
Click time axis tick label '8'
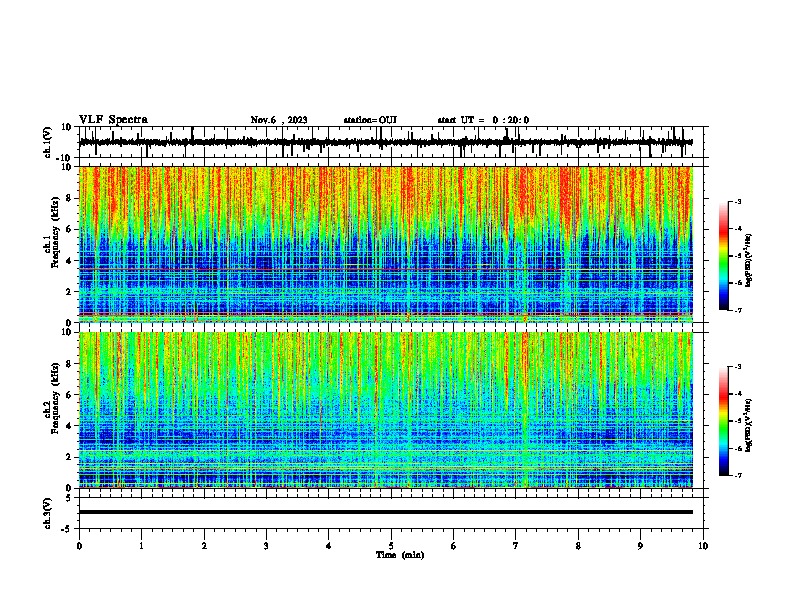pos(578,546)
